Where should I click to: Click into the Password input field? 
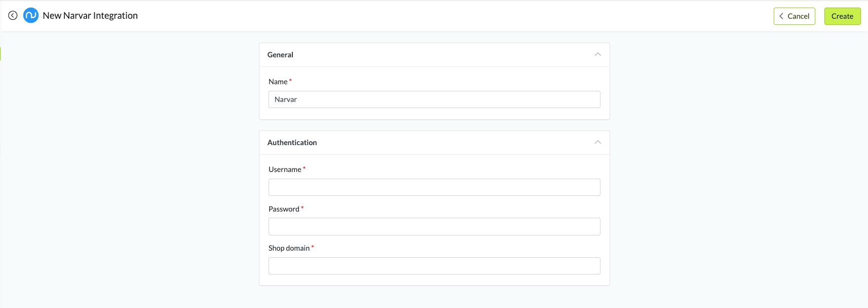(434, 226)
